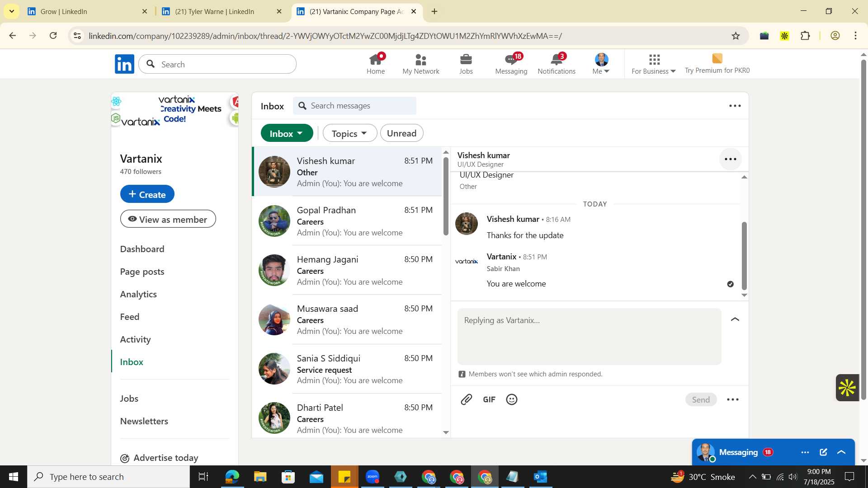Screen dimensions: 868x488
Task: Open Dashboard in page sidebar
Action: (x=142, y=249)
